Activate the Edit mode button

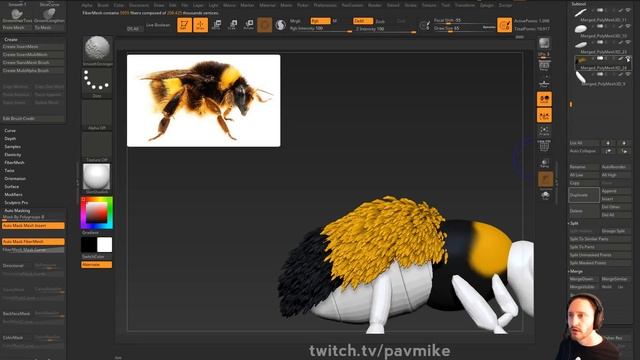point(184,25)
